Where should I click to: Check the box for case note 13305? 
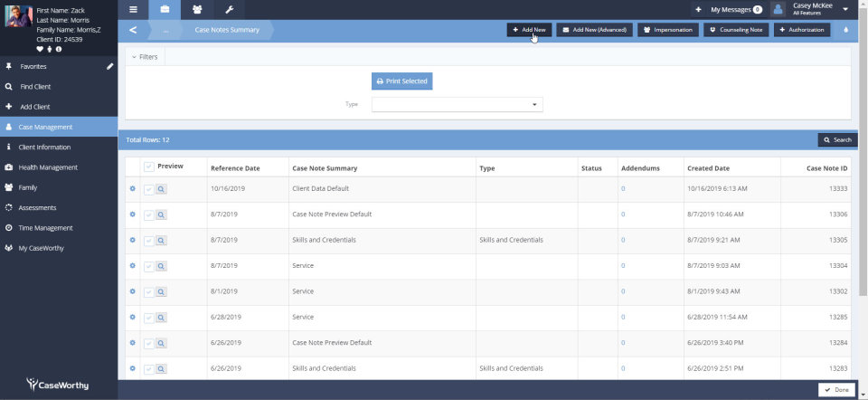pos(149,241)
